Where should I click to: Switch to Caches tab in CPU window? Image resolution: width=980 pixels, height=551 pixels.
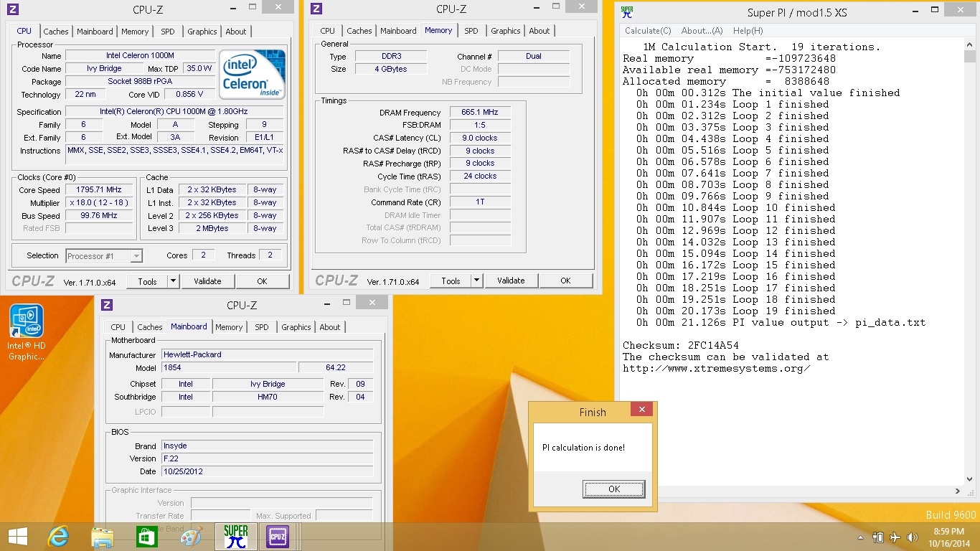56,32
